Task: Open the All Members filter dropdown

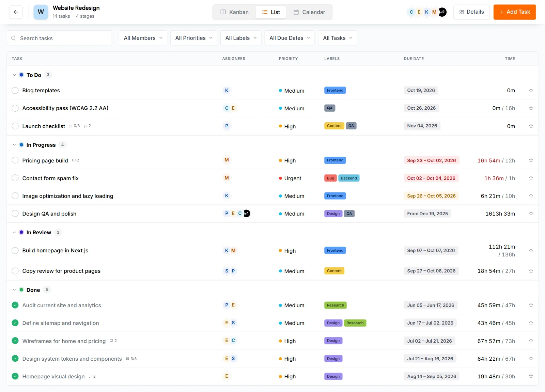Action: [x=143, y=38]
